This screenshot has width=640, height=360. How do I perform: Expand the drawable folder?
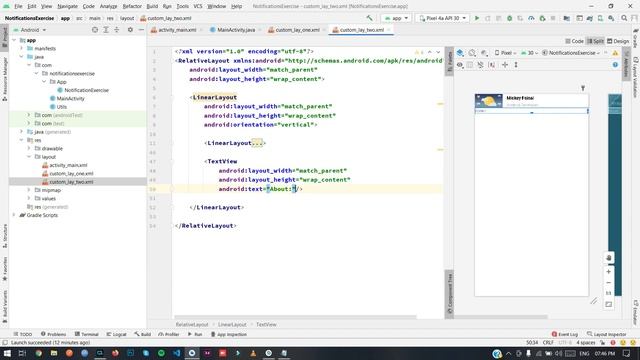(x=29, y=149)
